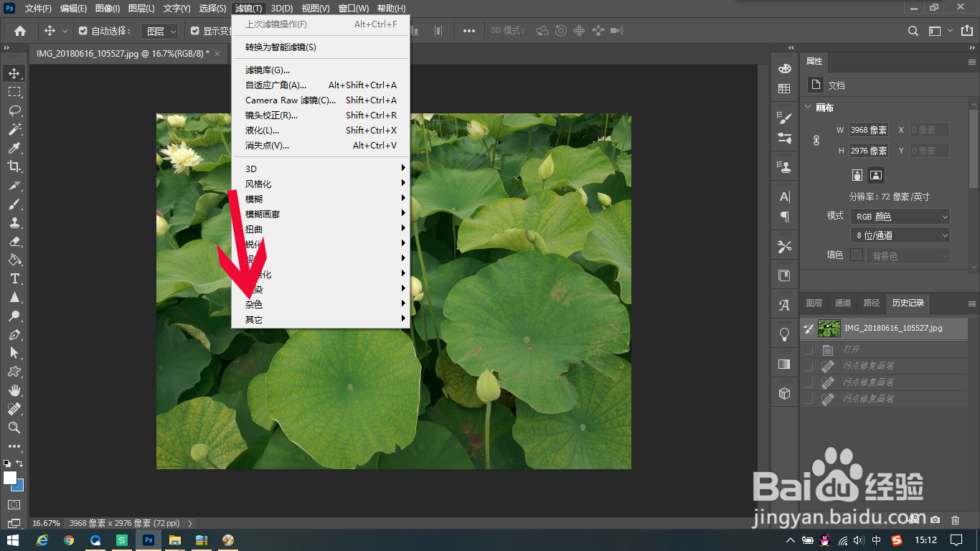Choose 转换为智能滤镜(S)
The image size is (980, 551).
point(321,47)
